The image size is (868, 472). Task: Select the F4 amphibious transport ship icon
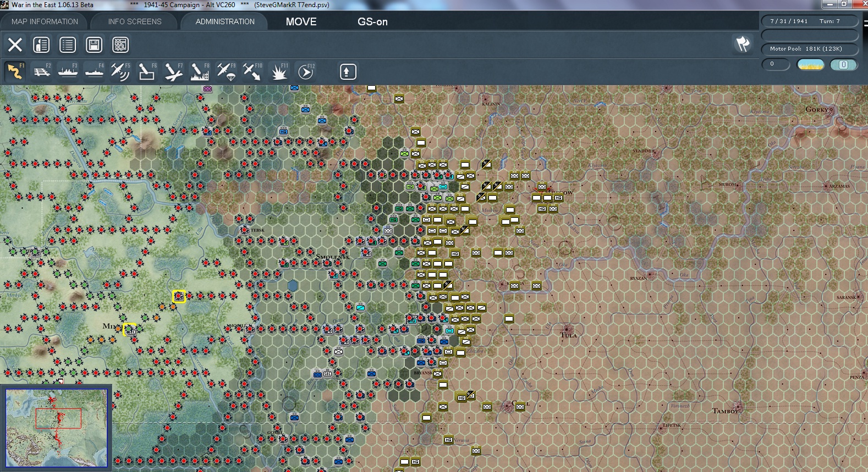(95, 72)
